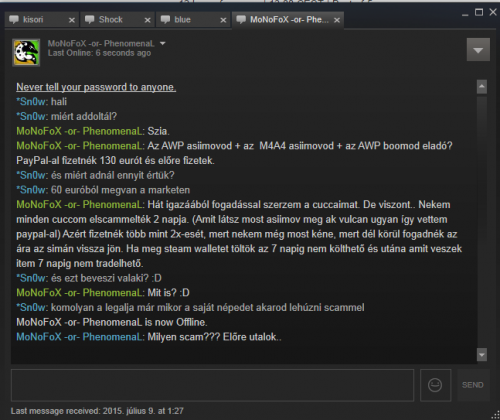Switch to the Shock chat tab
Screen dimensions: 500x420
117,20
